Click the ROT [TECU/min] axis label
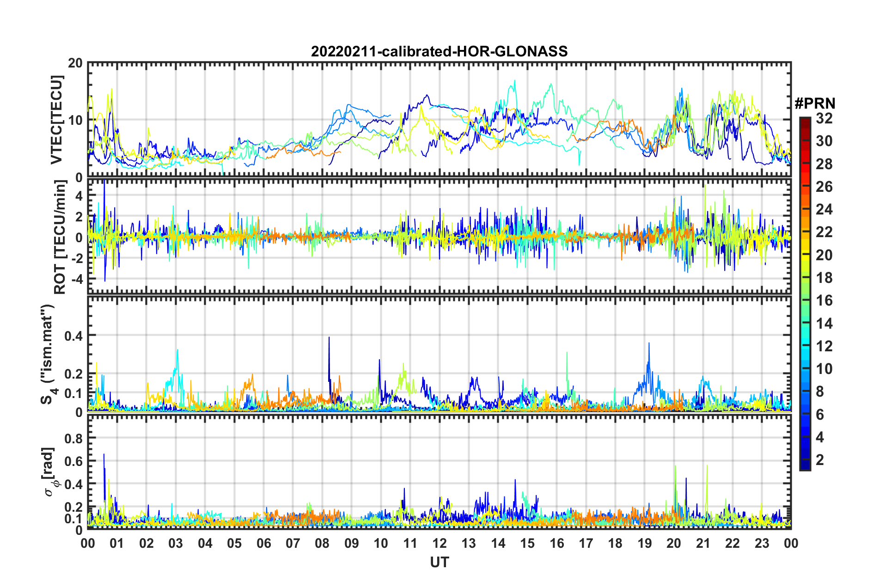The width and height of the screenshot is (879, 588). (x=60, y=237)
